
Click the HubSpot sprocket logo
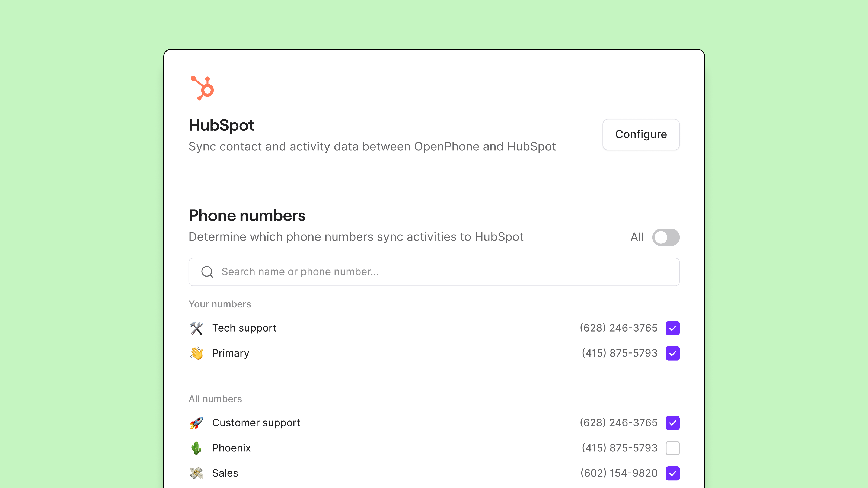202,88
